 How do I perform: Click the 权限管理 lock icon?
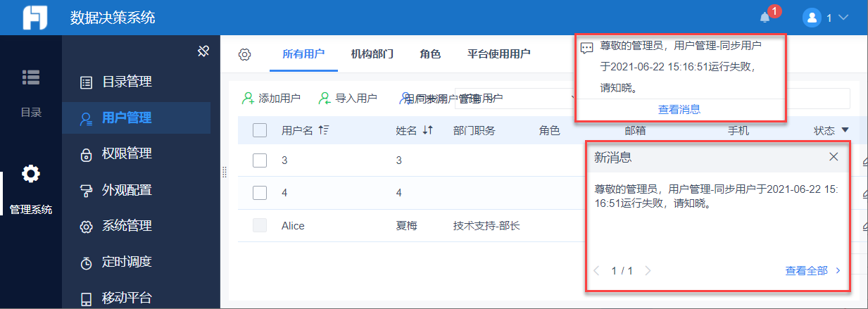click(x=86, y=155)
